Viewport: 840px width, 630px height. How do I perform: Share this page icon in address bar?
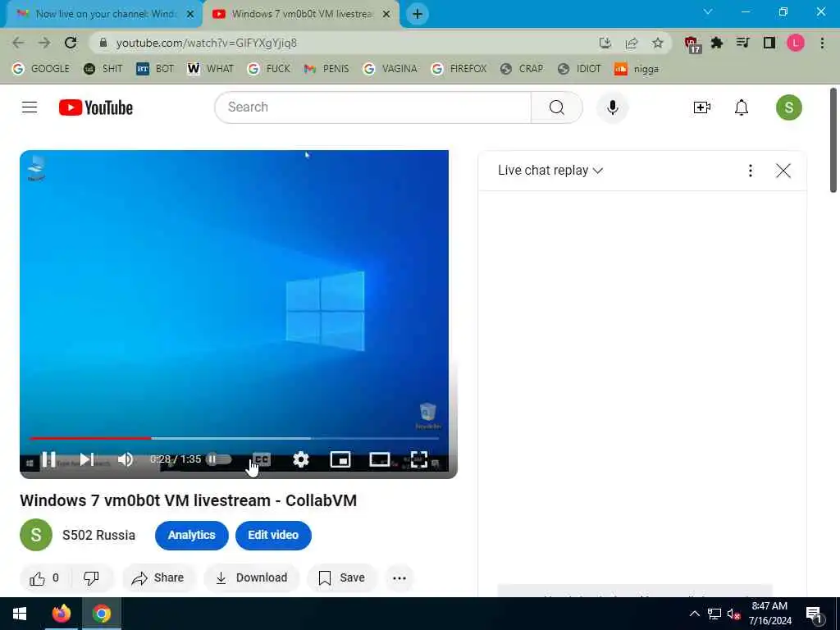[x=632, y=43]
